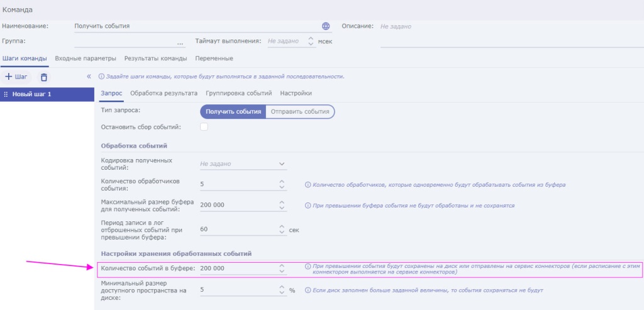Open the Обработка результата tab

pos(164,93)
